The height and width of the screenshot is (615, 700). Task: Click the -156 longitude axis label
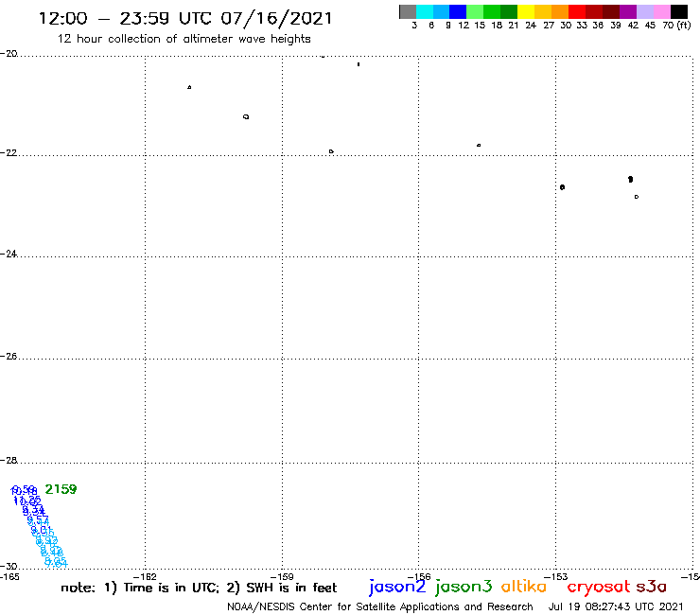click(x=419, y=576)
